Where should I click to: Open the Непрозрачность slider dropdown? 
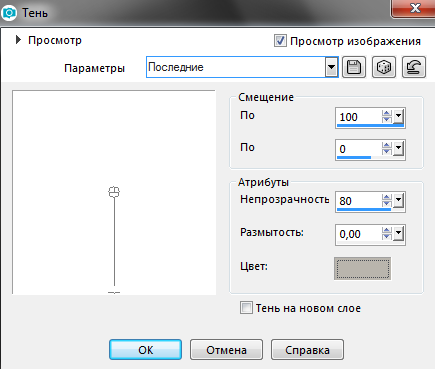399,201
